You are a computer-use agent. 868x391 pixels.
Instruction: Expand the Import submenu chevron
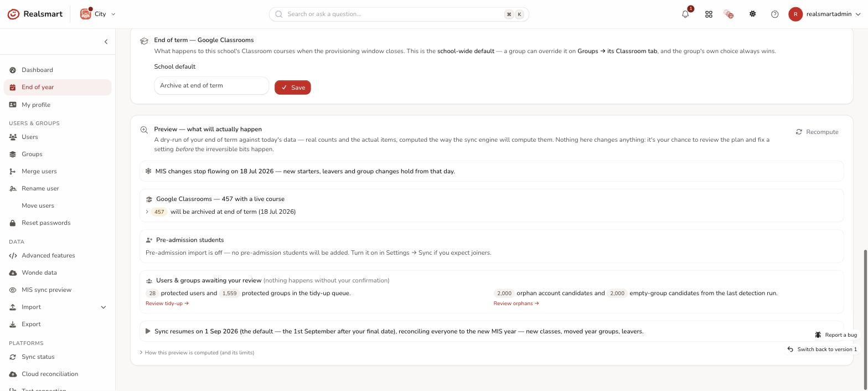(103, 307)
